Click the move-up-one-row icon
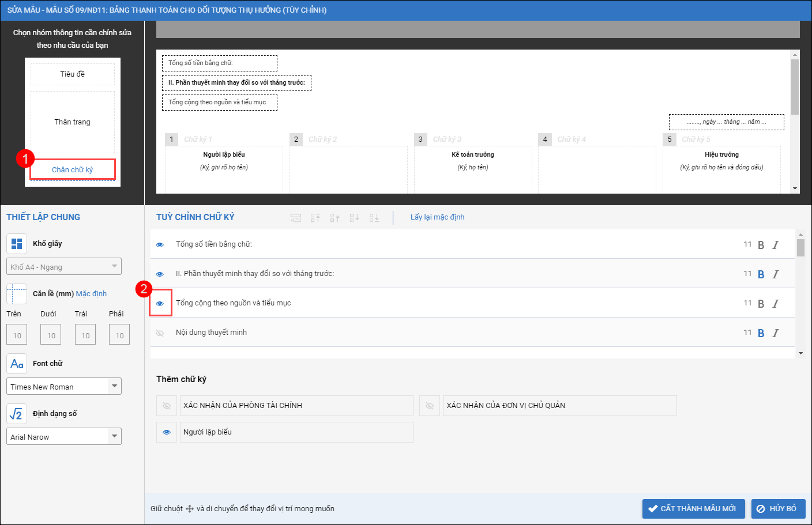 pos(334,218)
